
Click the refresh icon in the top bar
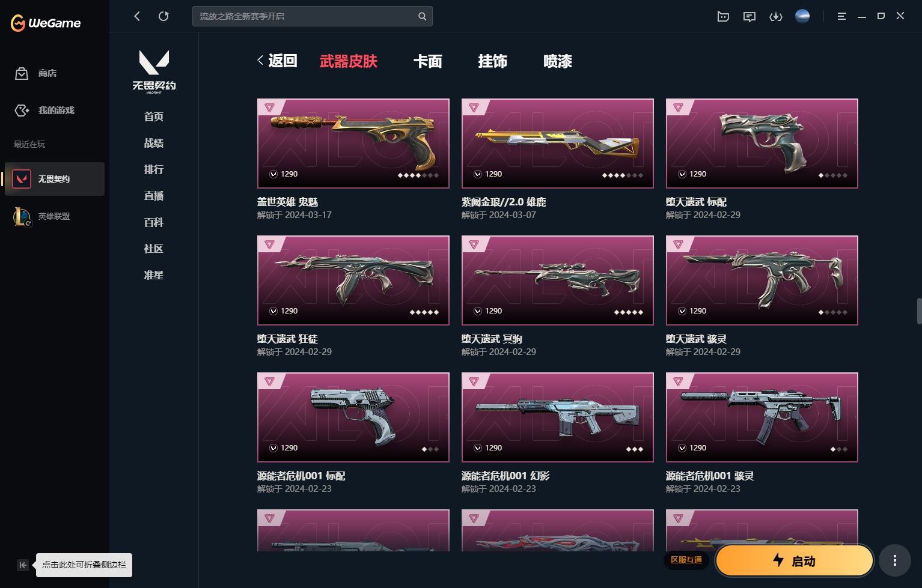tap(163, 16)
